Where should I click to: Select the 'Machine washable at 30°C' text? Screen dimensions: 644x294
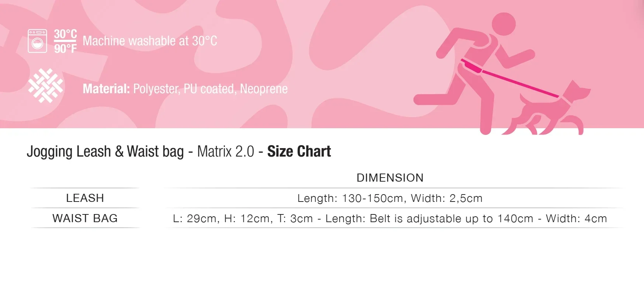point(150,41)
